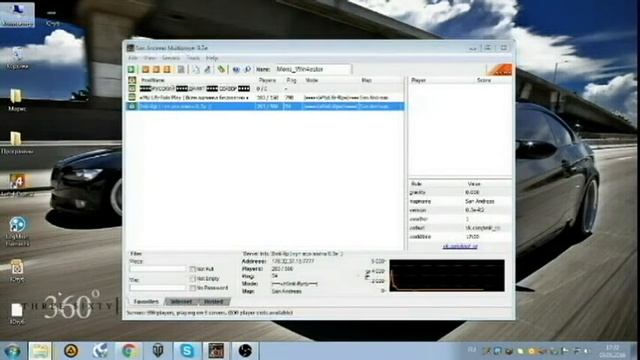Select the highlighted third server row
The height and width of the screenshot is (360, 640).
tap(265, 107)
